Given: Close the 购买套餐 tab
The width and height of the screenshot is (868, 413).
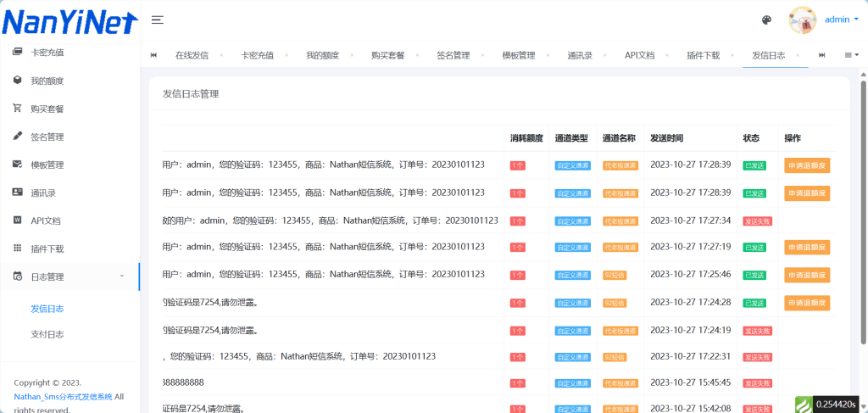Looking at the screenshot, I should (417, 55).
